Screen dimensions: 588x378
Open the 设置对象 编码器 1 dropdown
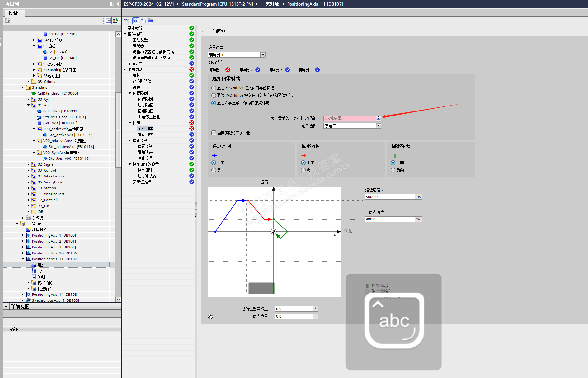tap(263, 55)
